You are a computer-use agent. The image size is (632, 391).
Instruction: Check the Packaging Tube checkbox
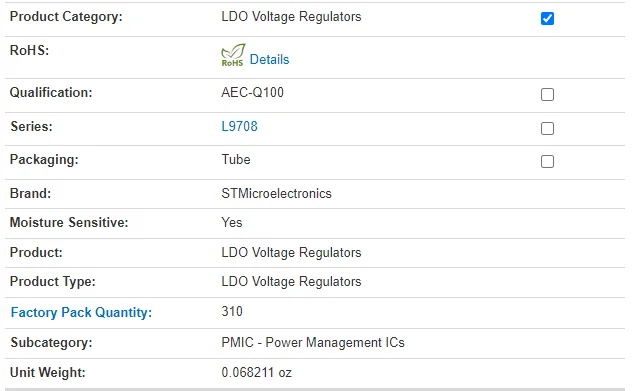click(x=547, y=161)
